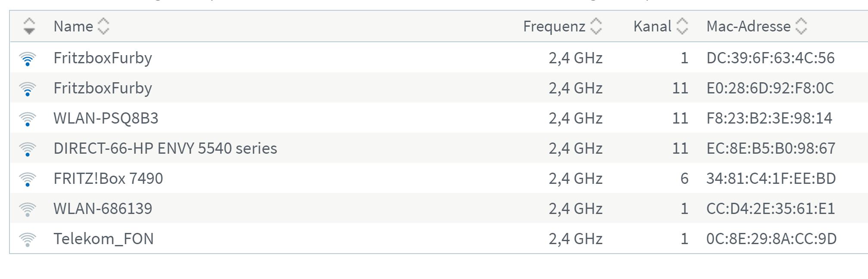Click the WiFi icon beside Telekom_FON
This screenshot has width=868, height=279.
[28, 239]
